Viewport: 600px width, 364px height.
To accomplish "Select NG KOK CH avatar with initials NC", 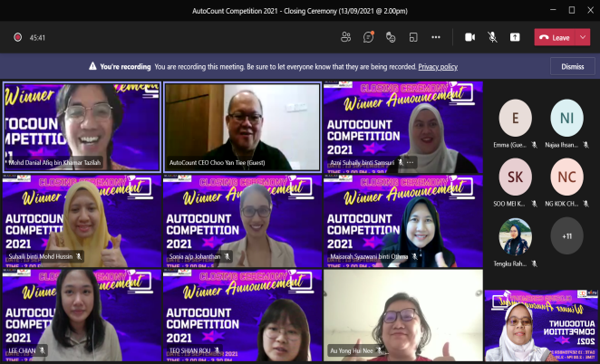I will (x=566, y=177).
